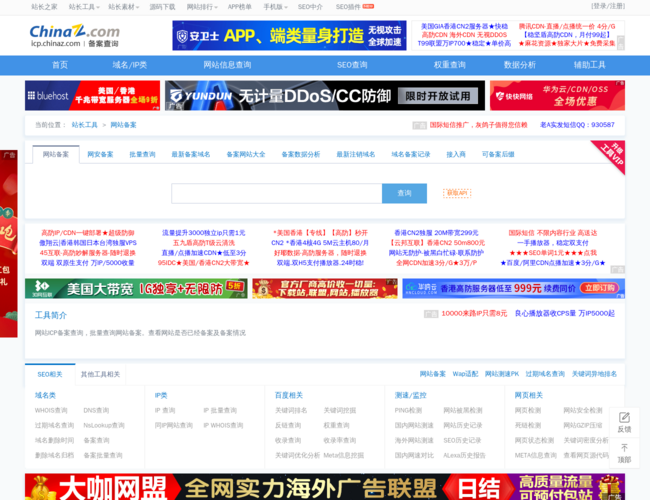Open the Wap适配 quick link
Image resolution: width=650 pixels, height=500 pixels.
point(465,374)
